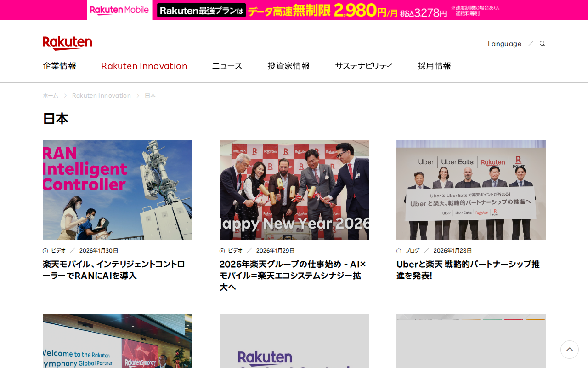Click the video icon beside 2026年1月30日
Image resolution: width=588 pixels, height=368 pixels.
coord(45,251)
